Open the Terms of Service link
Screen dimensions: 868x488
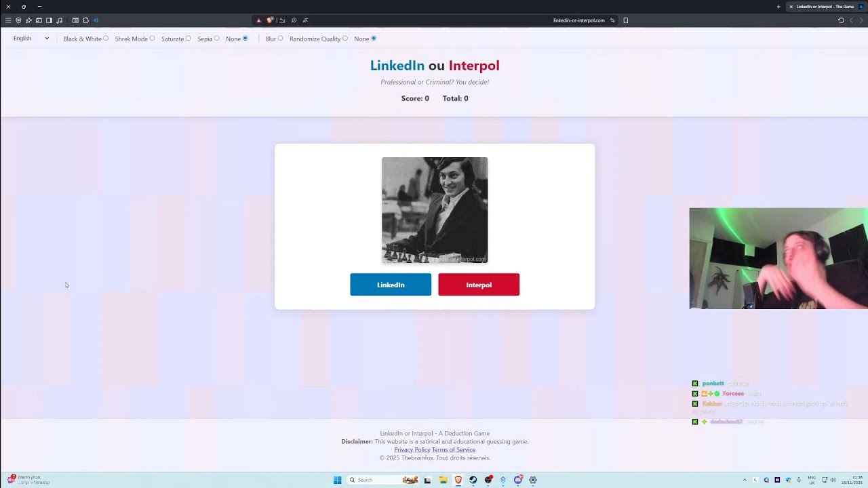[454, 450]
